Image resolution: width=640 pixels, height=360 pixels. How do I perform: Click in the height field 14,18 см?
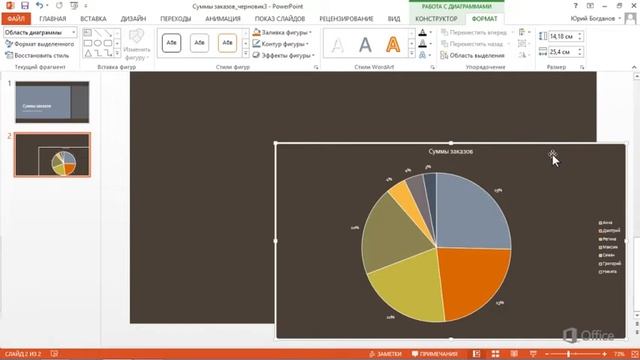tap(562, 37)
